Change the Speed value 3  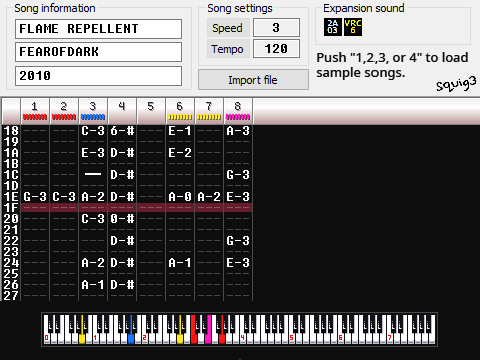click(276, 28)
